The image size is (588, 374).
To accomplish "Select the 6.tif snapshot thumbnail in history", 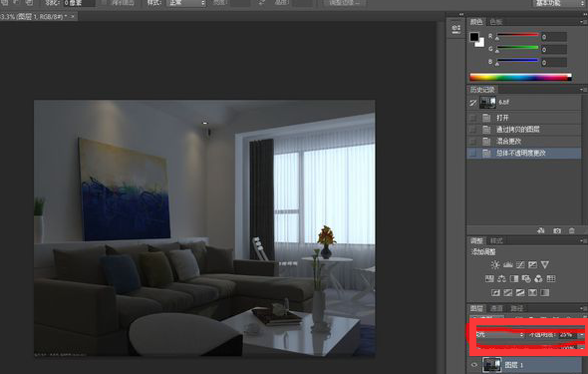I will 487,102.
